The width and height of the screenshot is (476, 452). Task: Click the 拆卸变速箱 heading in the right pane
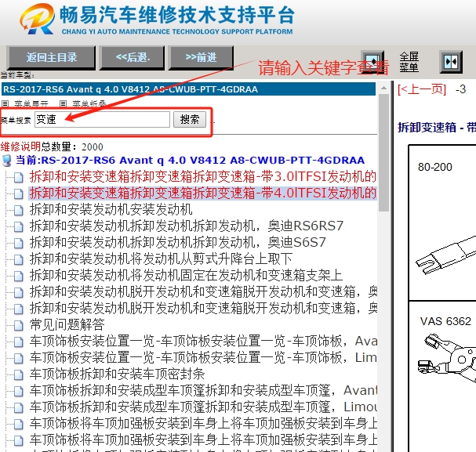click(x=437, y=128)
